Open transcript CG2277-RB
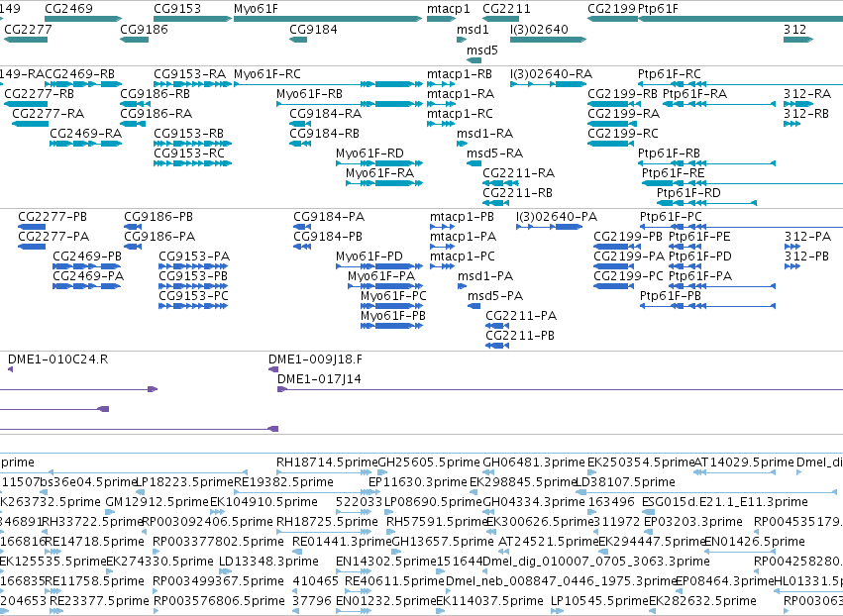 [39, 93]
